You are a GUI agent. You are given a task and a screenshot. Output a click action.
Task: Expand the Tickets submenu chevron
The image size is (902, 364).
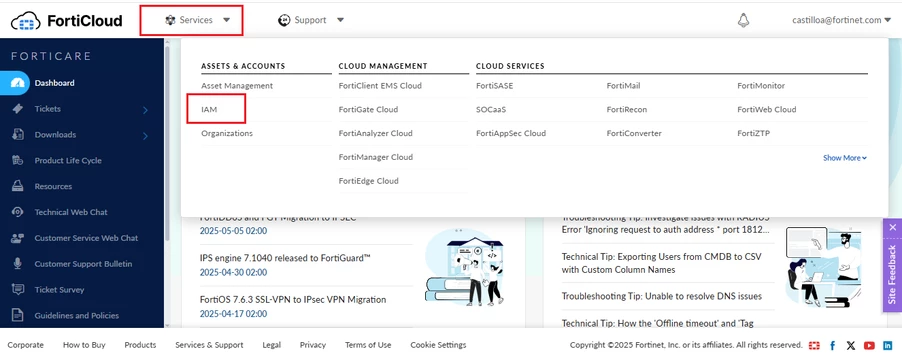145,110
